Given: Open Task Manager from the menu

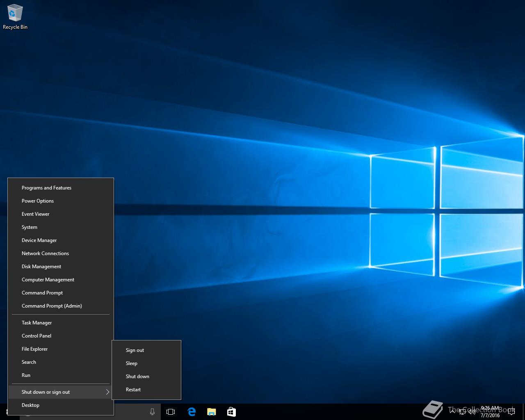Looking at the screenshot, I should pos(61,323).
